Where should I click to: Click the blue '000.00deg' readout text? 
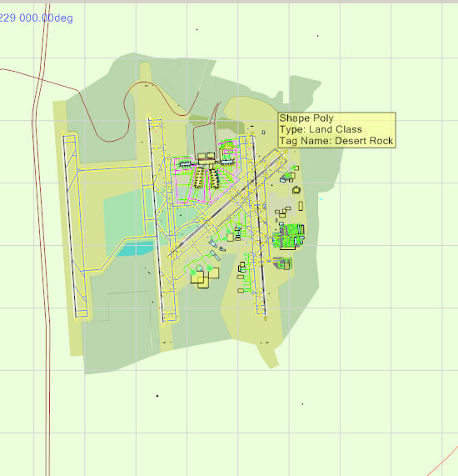(46, 18)
